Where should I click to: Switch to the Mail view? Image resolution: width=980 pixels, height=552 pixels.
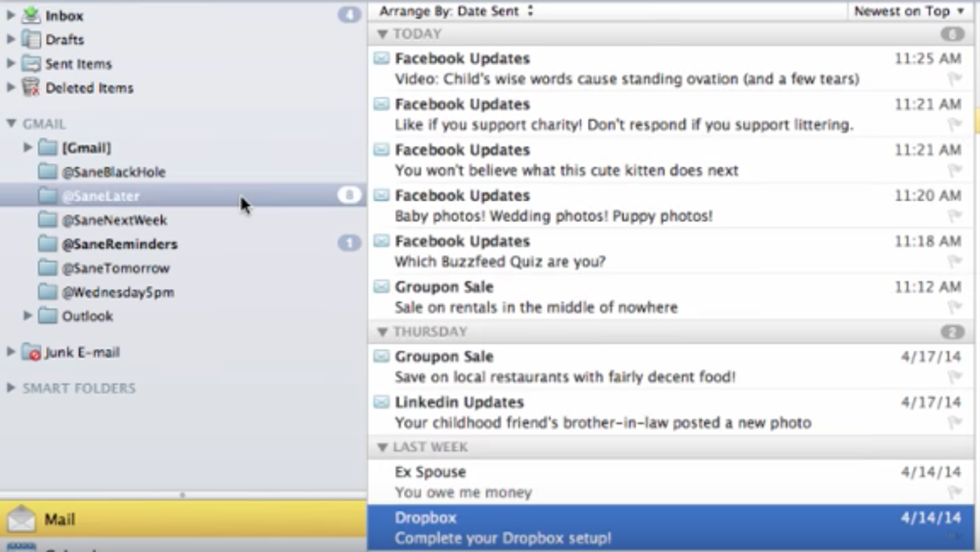pos(183,519)
